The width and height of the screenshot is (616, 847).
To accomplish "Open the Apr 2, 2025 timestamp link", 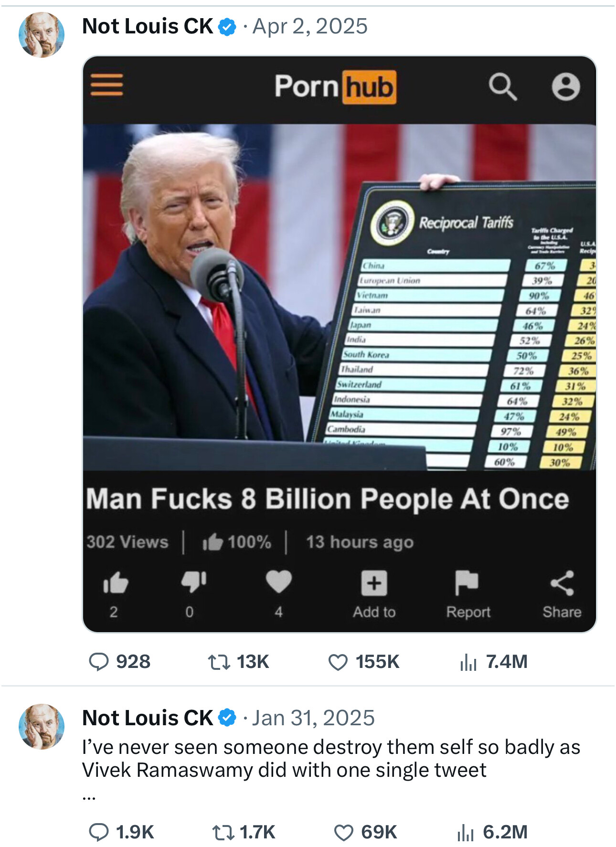I will click(310, 26).
